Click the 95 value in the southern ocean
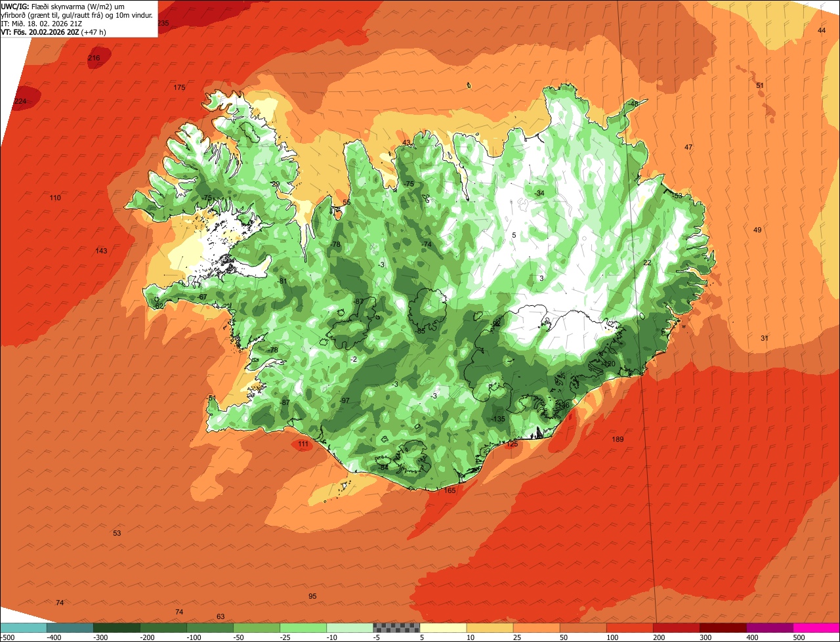Screen dimensions: 840x642 [x=312, y=596]
